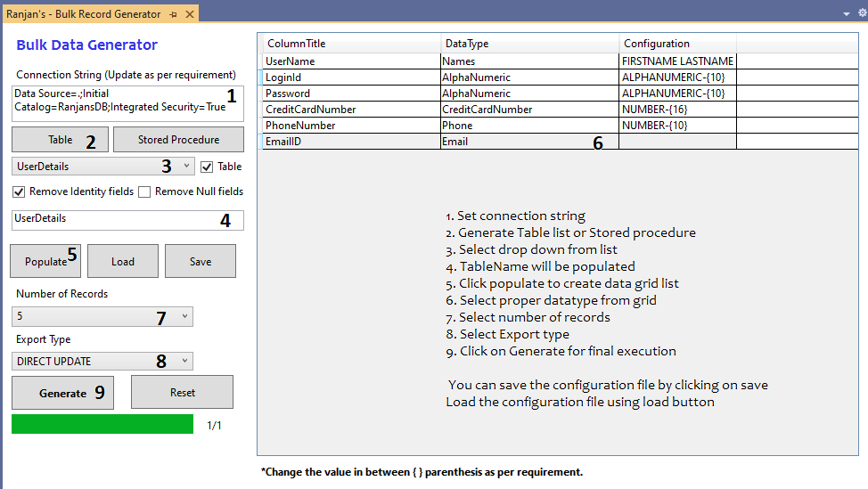Click the Table button
This screenshot has width=868, height=489.
pos(60,140)
